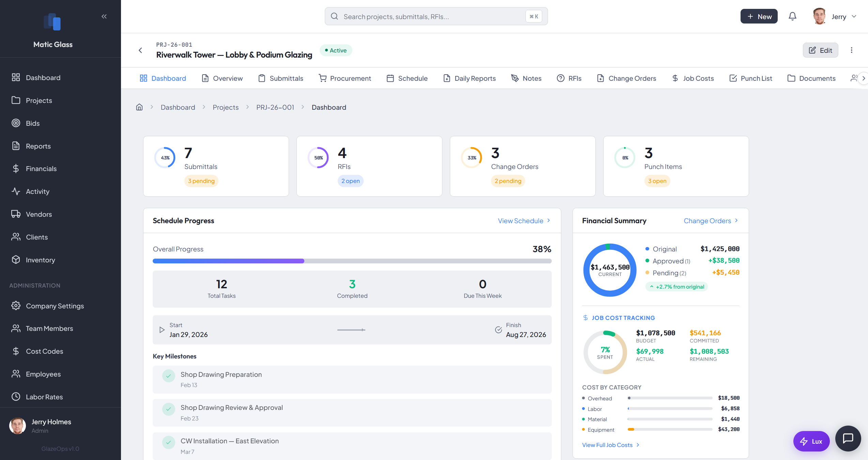The image size is (868, 460).
Task: Click the Overall Progress bar
Action: click(x=352, y=261)
